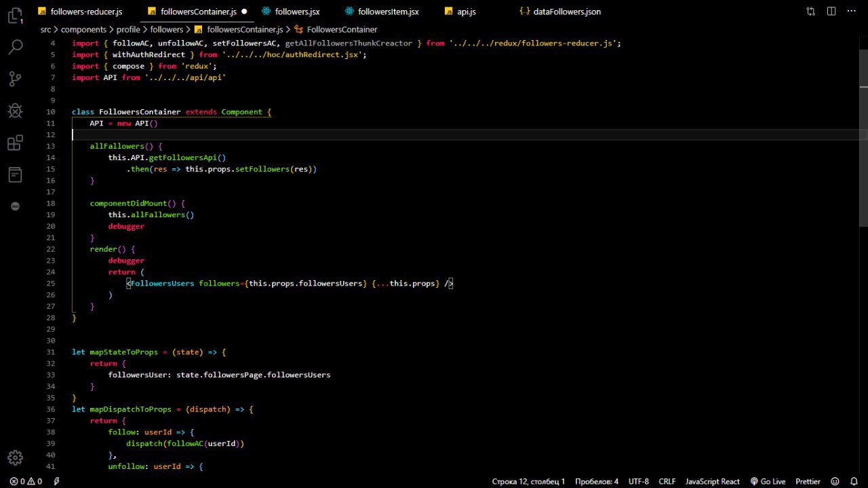Click 'this.allFallowers()' call on line 19

coord(151,214)
